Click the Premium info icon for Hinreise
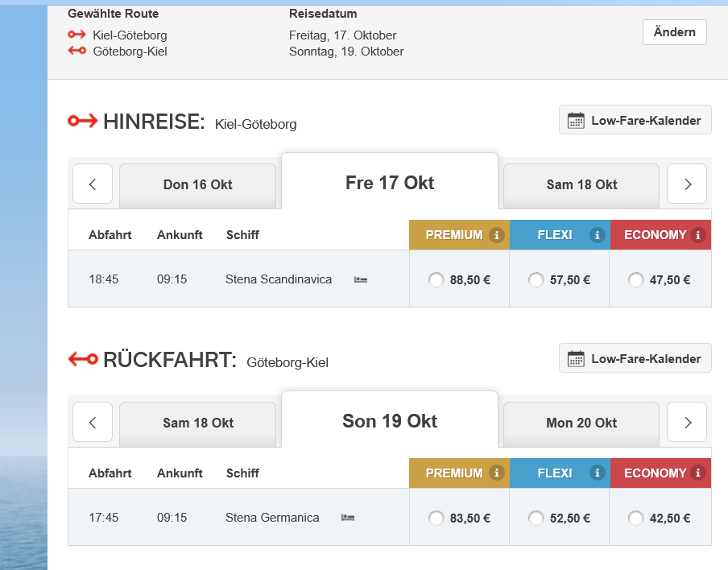Viewport: 728px width, 570px height. pyautogui.click(x=497, y=235)
